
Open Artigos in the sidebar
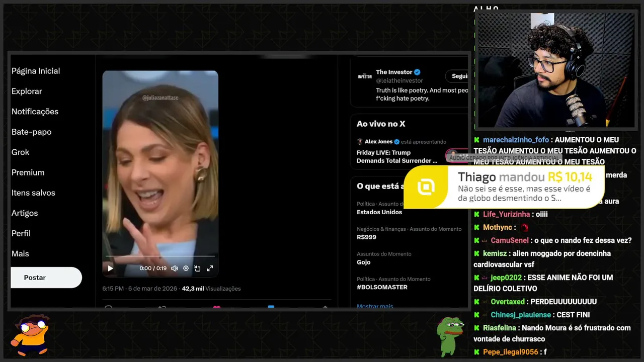[25, 213]
